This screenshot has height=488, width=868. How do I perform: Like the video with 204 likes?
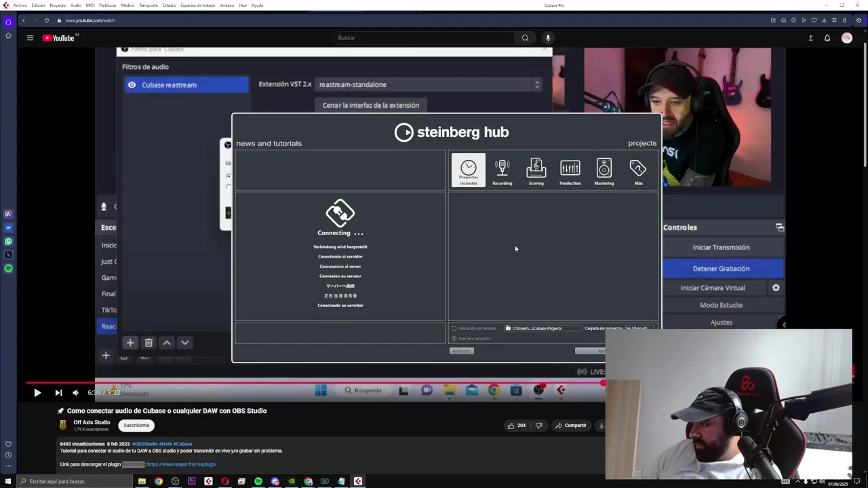click(x=517, y=426)
